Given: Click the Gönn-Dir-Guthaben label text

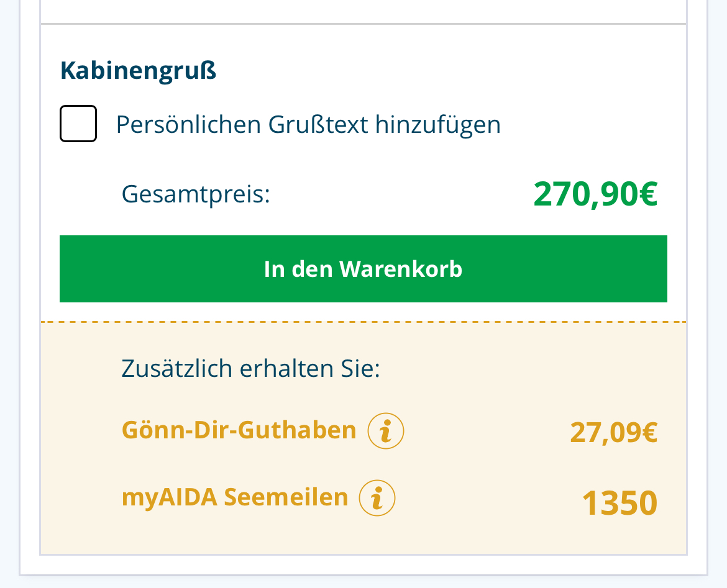Looking at the screenshot, I should click(239, 430).
